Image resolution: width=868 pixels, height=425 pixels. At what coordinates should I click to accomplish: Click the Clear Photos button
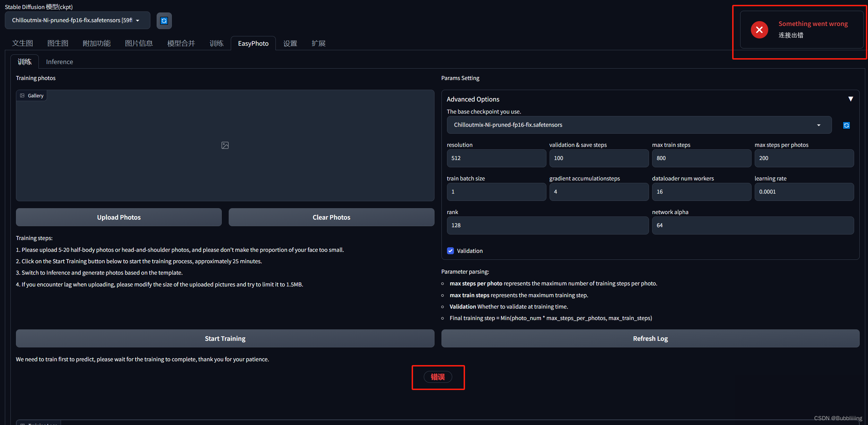click(331, 217)
